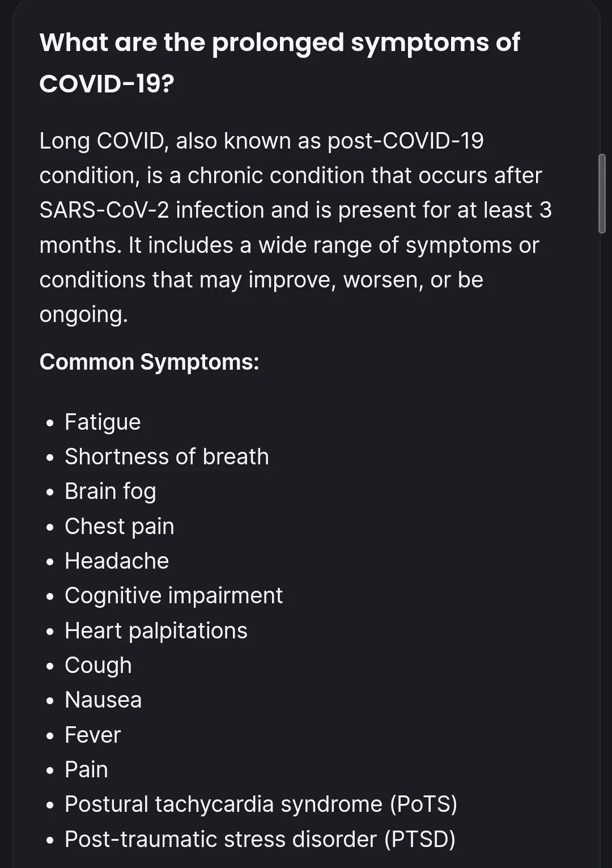Click the vertical scrollbar thumb
This screenshot has width=612, height=868.
(602, 193)
